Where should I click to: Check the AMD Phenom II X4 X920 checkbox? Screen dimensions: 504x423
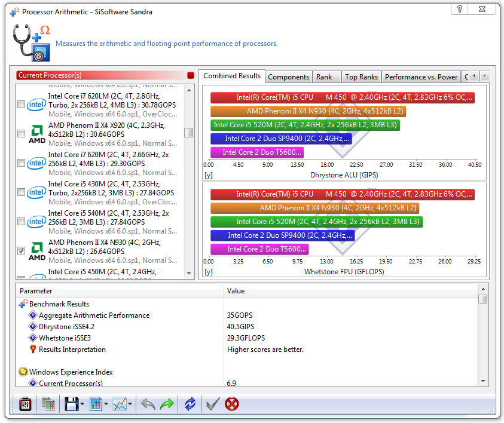point(21,134)
